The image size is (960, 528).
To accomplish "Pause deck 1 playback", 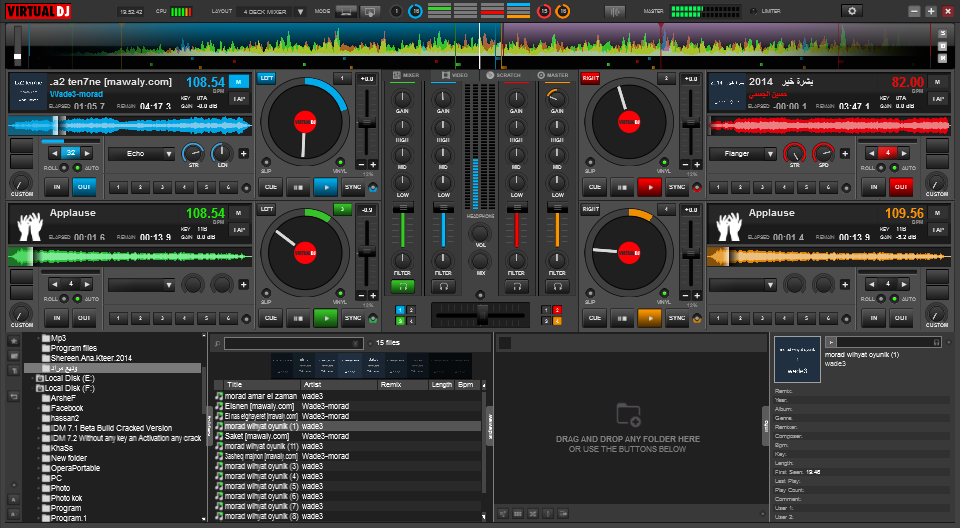I will click(x=298, y=187).
